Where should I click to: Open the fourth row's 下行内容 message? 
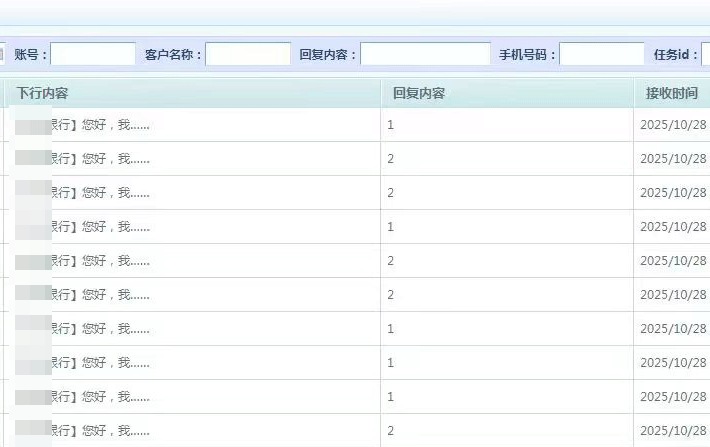100,227
